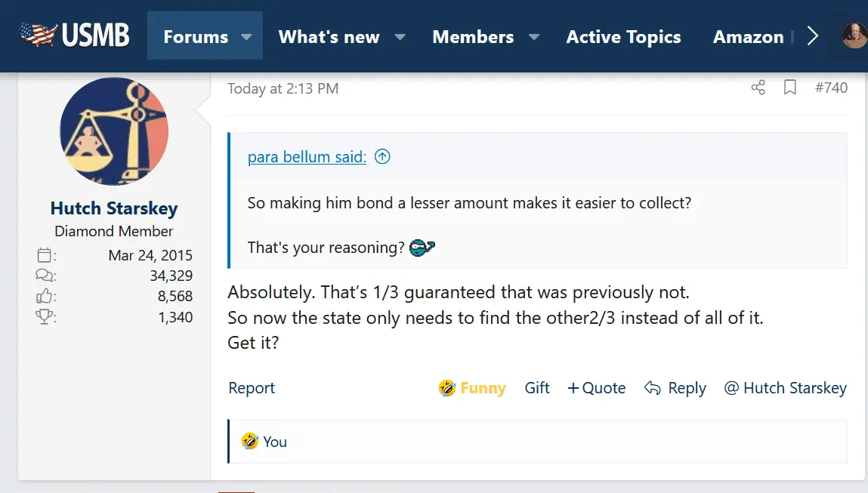Expand the Members dropdown arrow
Screen dimensions: 868x493
tap(534, 36)
